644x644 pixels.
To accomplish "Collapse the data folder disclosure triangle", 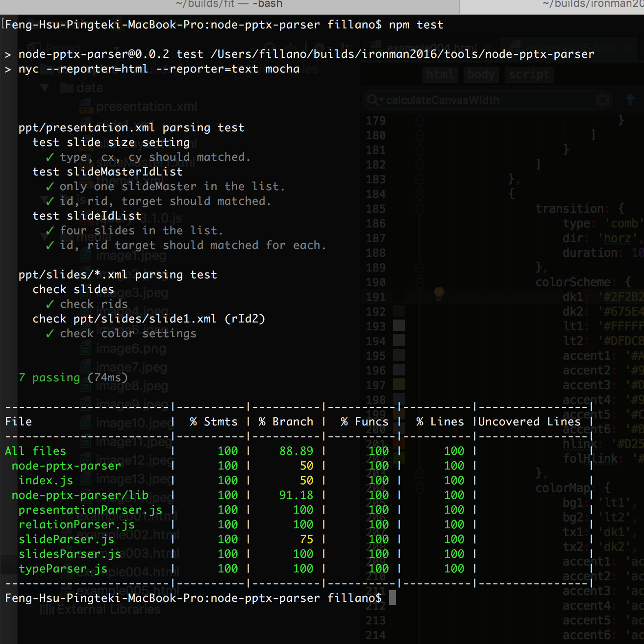I will pyautogui.click(x=45, y=88).
